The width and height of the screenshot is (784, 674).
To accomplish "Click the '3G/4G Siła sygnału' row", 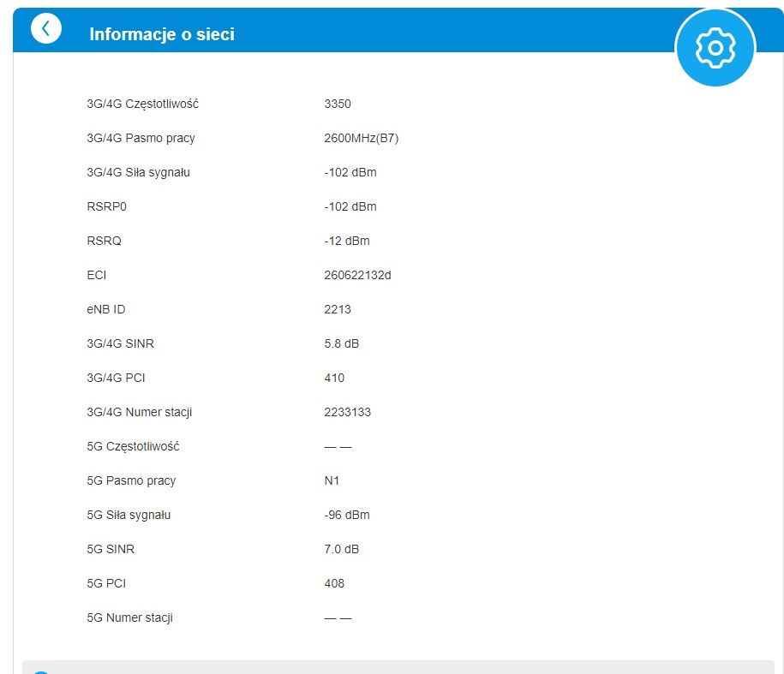I will coord(139,172).
